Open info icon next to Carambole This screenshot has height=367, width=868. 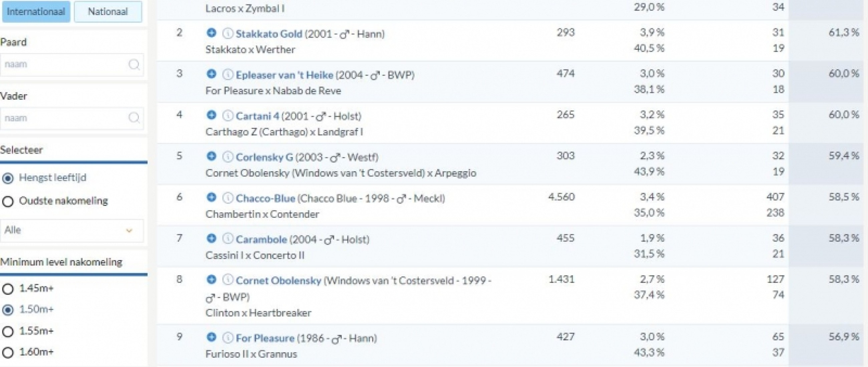(228, 239)
